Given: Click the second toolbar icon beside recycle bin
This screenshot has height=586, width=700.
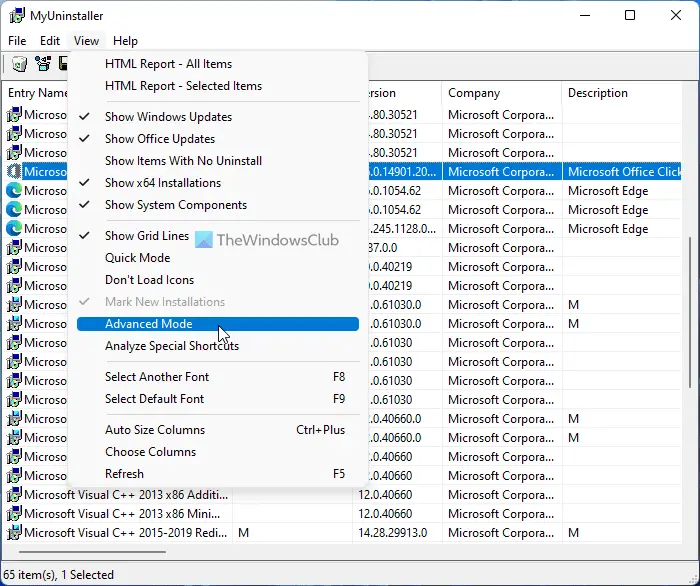Looking at the screenshot, I should pos(43,64).
